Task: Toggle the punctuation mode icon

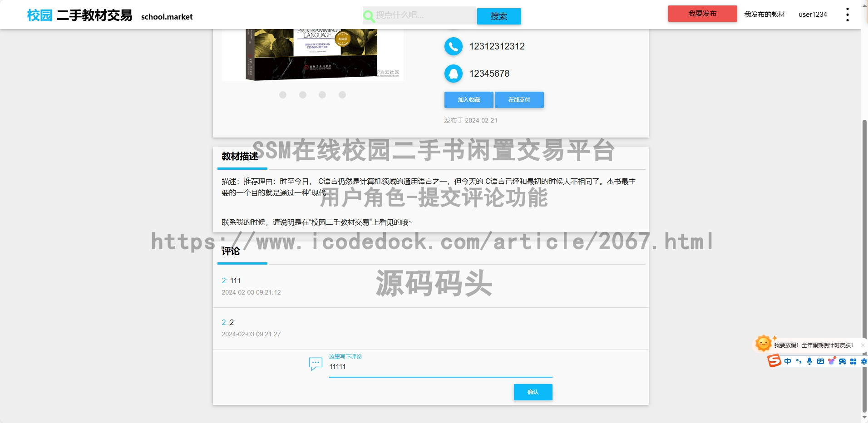Action: (x=799, y=361)
